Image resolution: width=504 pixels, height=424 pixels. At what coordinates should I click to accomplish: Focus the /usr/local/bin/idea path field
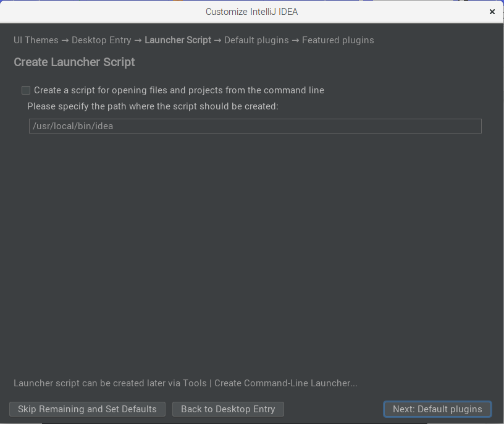[x=255, y=126]
